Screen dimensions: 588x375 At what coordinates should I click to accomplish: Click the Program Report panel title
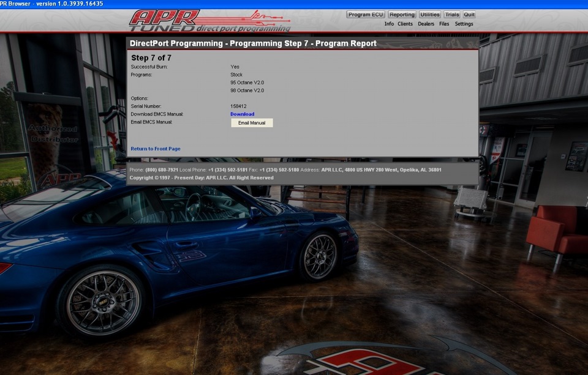[253, 43]
